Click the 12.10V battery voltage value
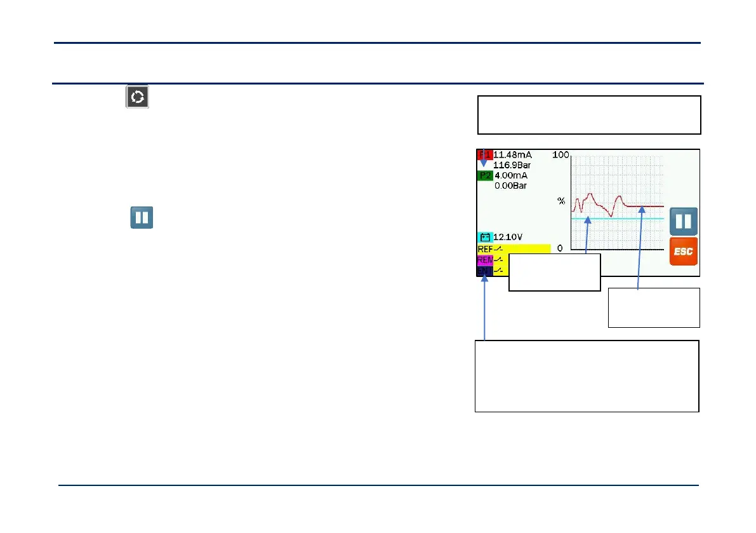756x533 pixels. pyautogui.click(x=508, y=238)
